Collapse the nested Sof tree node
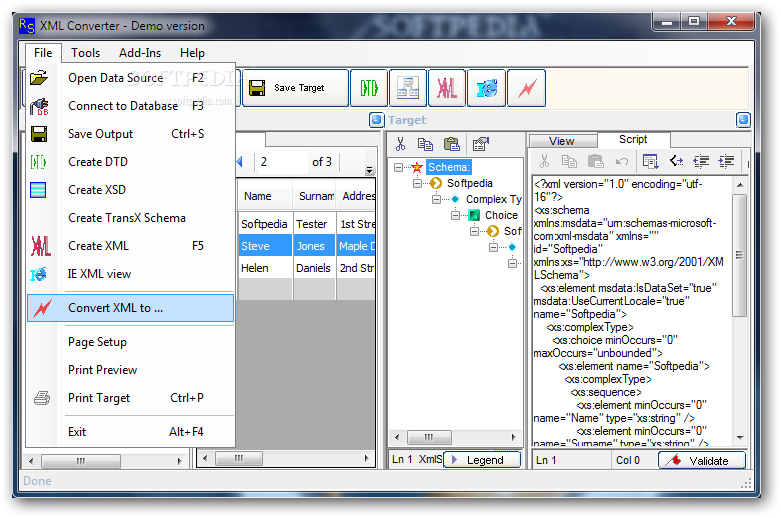The height and width of the screenshot is (518, 781). 474,232
